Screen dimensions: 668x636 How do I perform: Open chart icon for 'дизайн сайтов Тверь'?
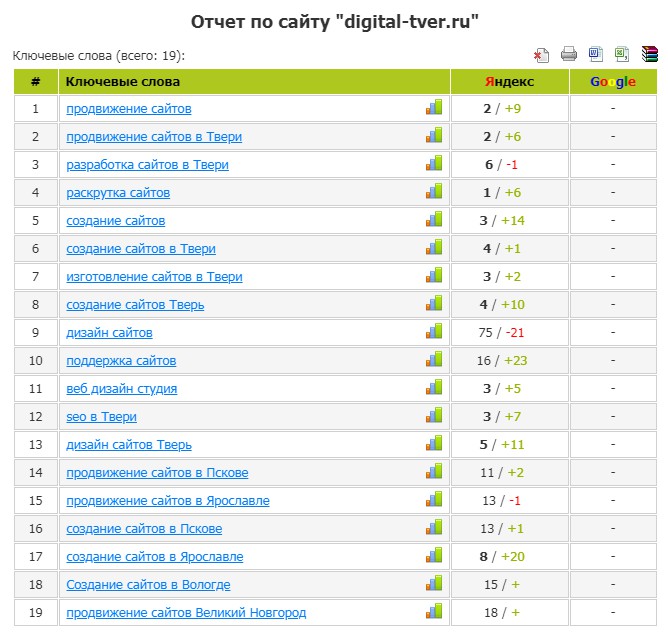pyautogui.click(x=434, y=443)
